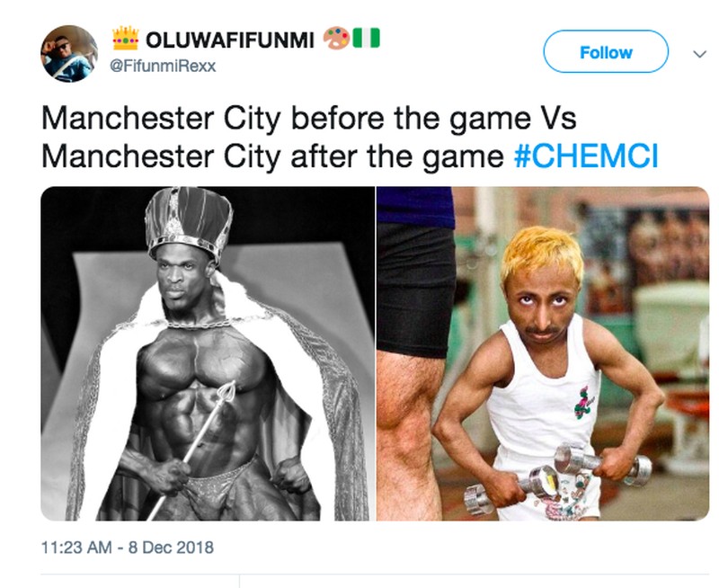Open the @FifunmiRexx handle link
Viewport: 719px width, 588px height.
[x=163, y=67]
